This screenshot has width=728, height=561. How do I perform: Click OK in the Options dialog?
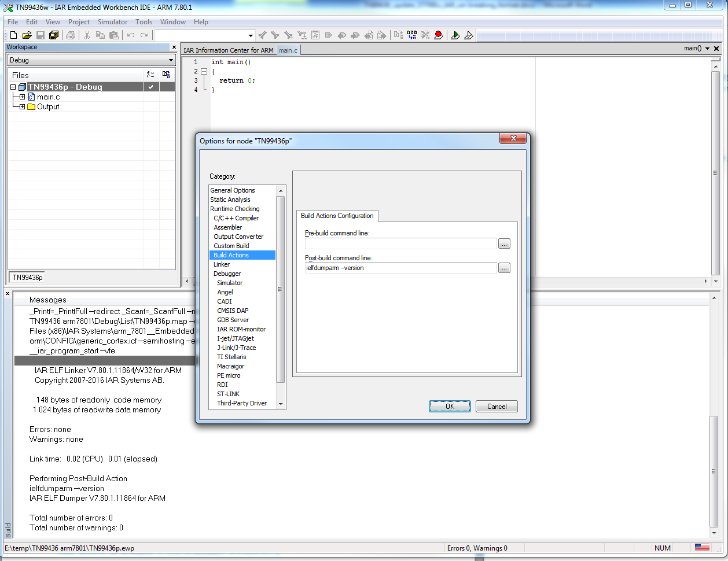(x=450, y=407)
